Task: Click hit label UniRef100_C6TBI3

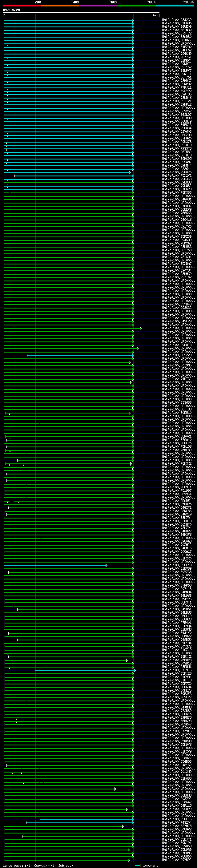Action: coord(177,155)
